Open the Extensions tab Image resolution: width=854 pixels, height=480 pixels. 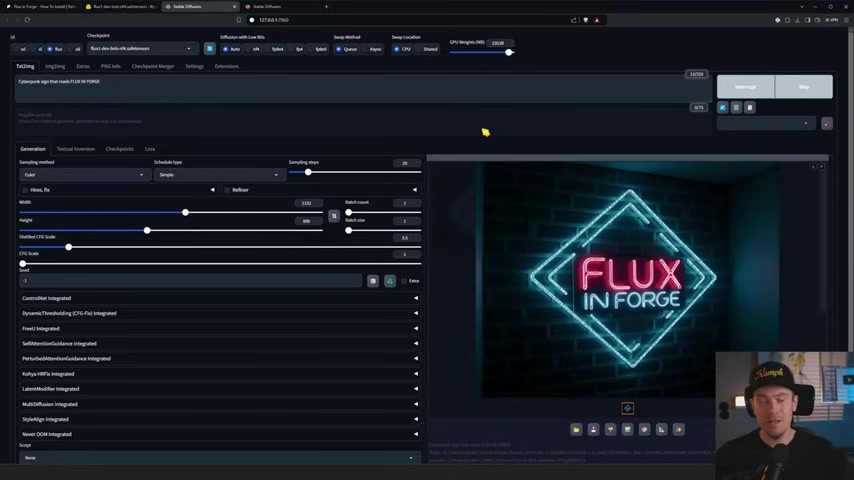(x=227, y=66)
